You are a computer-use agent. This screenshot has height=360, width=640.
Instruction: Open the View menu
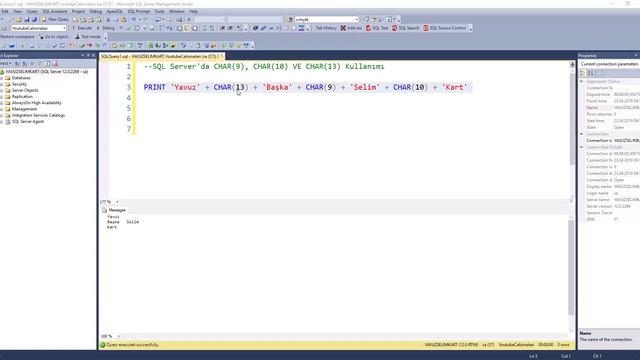17,11
